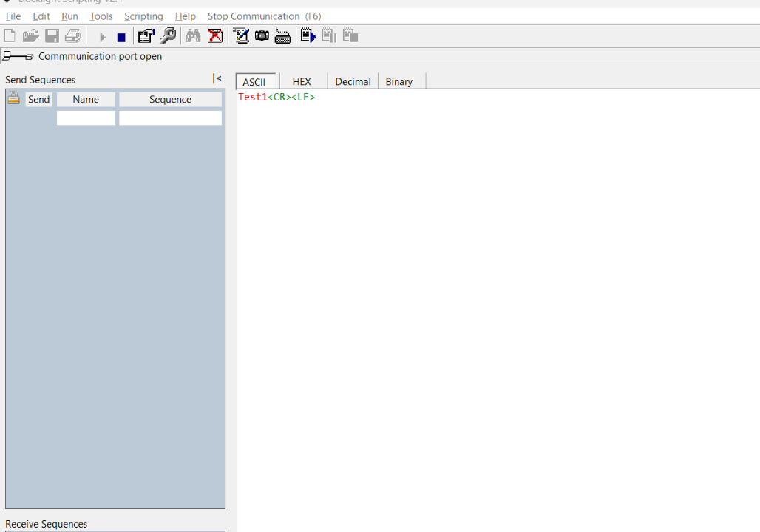760x532 pixels.
Task: Switch to the Decimal tab
Action: [353, 81]
